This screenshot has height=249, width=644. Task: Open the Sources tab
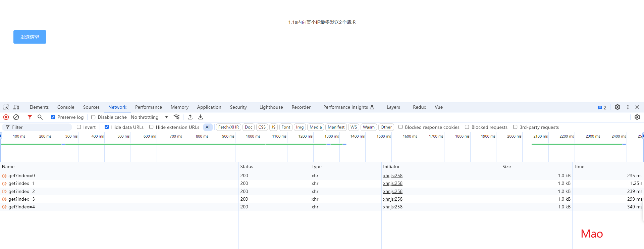[x=91, y=107]
